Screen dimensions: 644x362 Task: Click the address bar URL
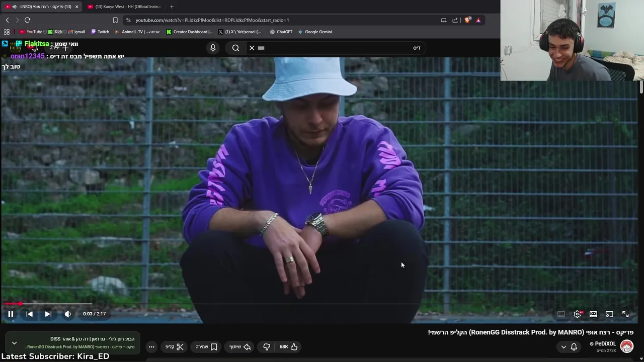212,20
